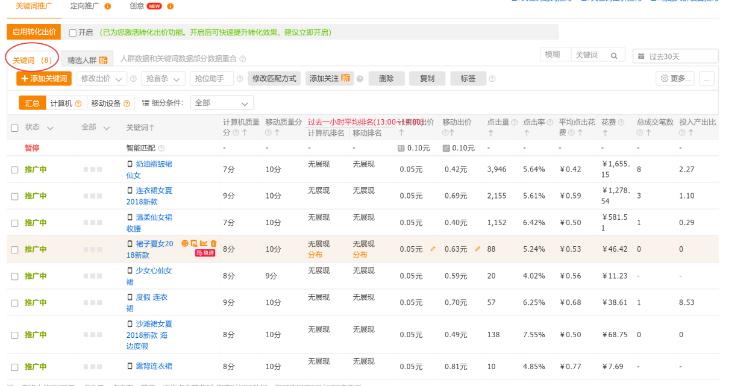Click the phone icon before 少女心仙女裙 keyword
This screenshot has width=730, height=386.
point(130,270)
